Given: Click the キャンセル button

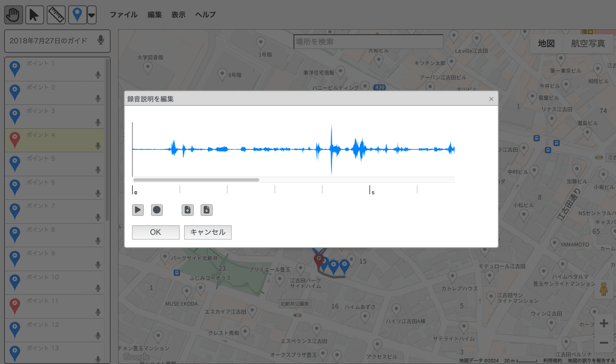Looking at the screenshot, I should click(208, 232).
